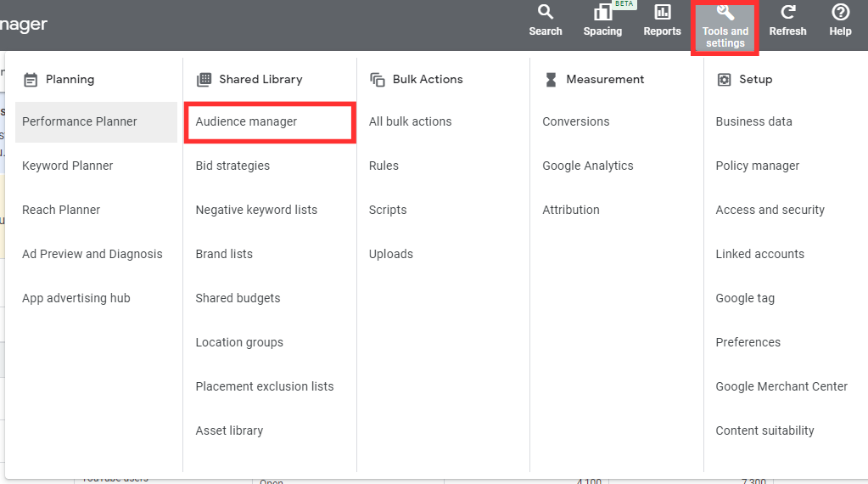Select Reach Planner
This screenshot has height=484, width=868.
61,210
